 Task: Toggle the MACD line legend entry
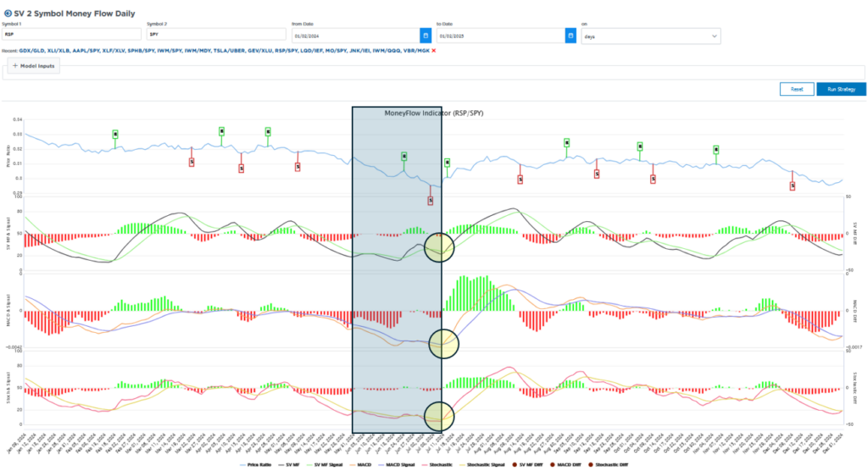(360, 464)
